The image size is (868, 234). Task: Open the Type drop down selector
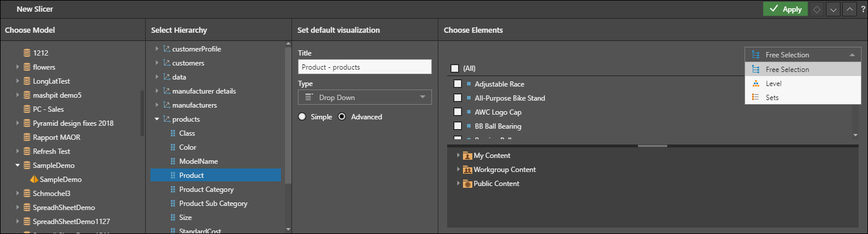click(365, 97)
